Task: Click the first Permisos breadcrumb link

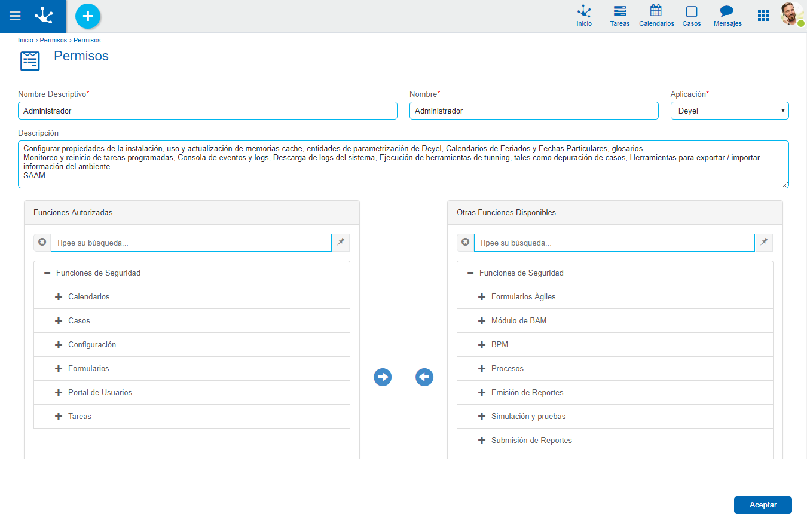Action: [53, 40]
